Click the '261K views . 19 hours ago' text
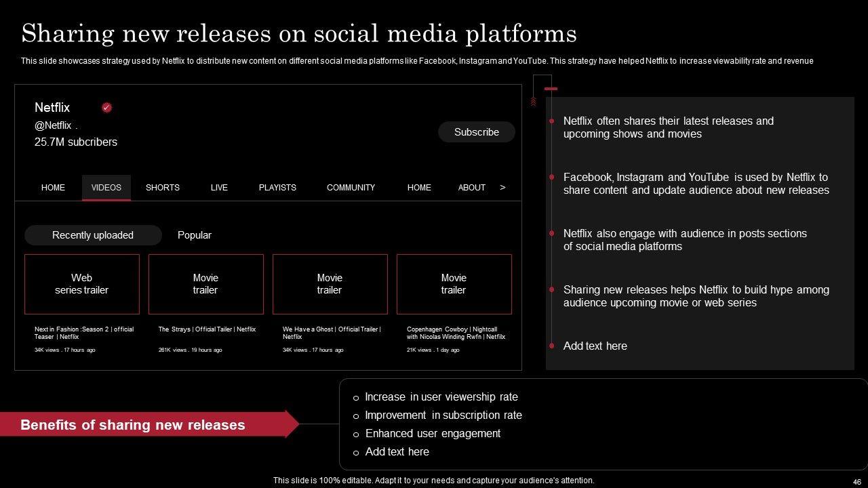The width and height of the screenshot is (868, 488). point(190,350)
